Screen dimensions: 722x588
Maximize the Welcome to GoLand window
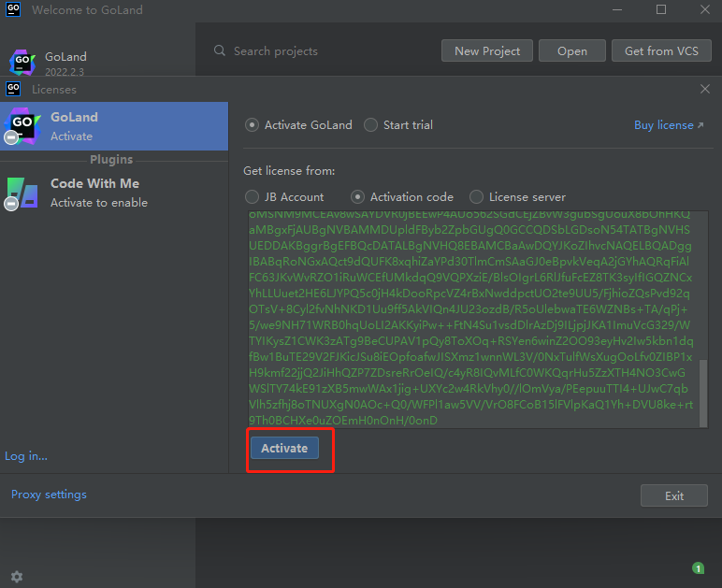coord(661,9)
